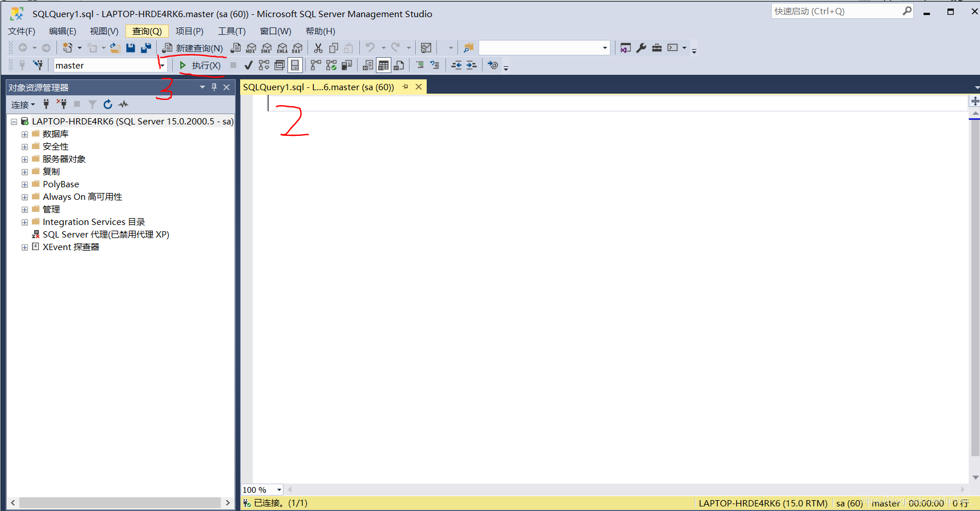The image size is (980, 511).
Task: Click the Cut scissors icon
Action: pyautogui.click(x=318, y=48)
